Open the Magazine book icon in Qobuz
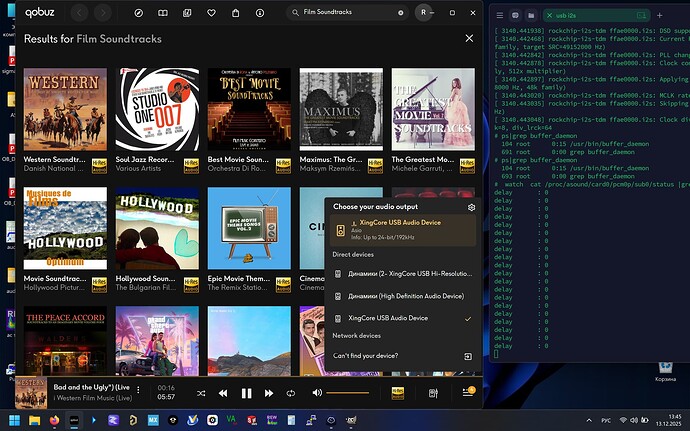The width and height of the screenshot is (690, 431). pos(163,13)
